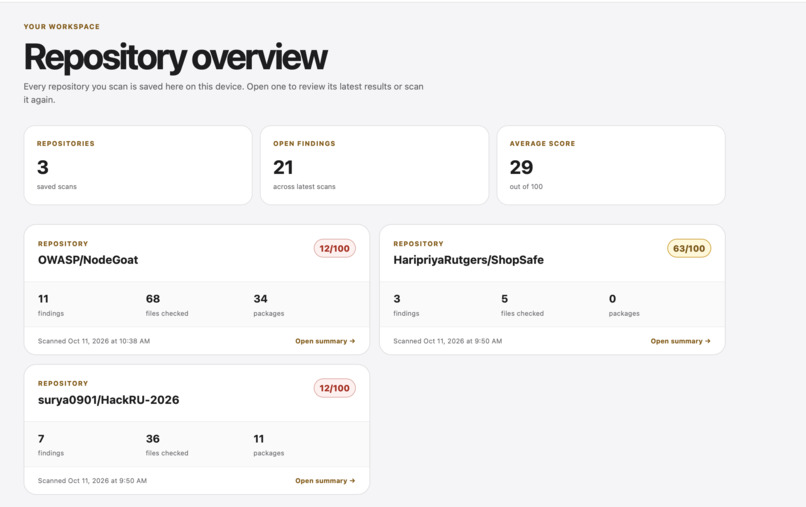Click the OWASP/NodeGoat repository name
The width and height of the screenshot is (806, 507).
click(x=88, y=260)
